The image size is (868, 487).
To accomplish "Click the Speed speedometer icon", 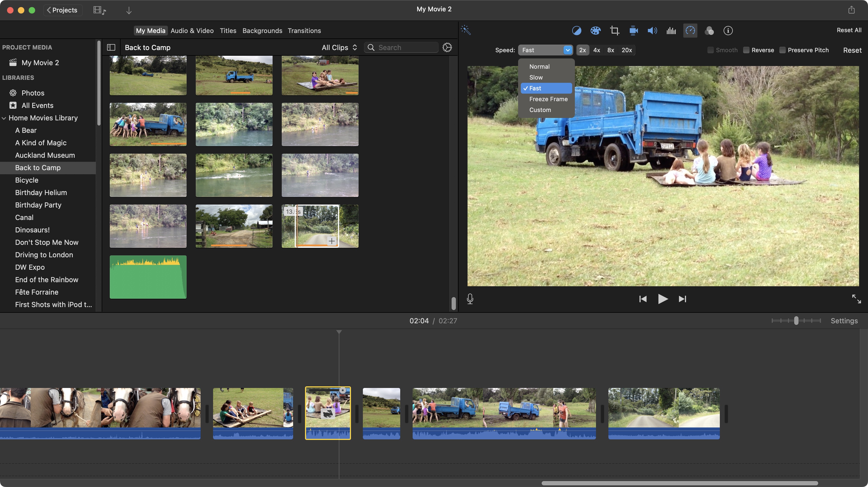I will [x=690, y=31].
